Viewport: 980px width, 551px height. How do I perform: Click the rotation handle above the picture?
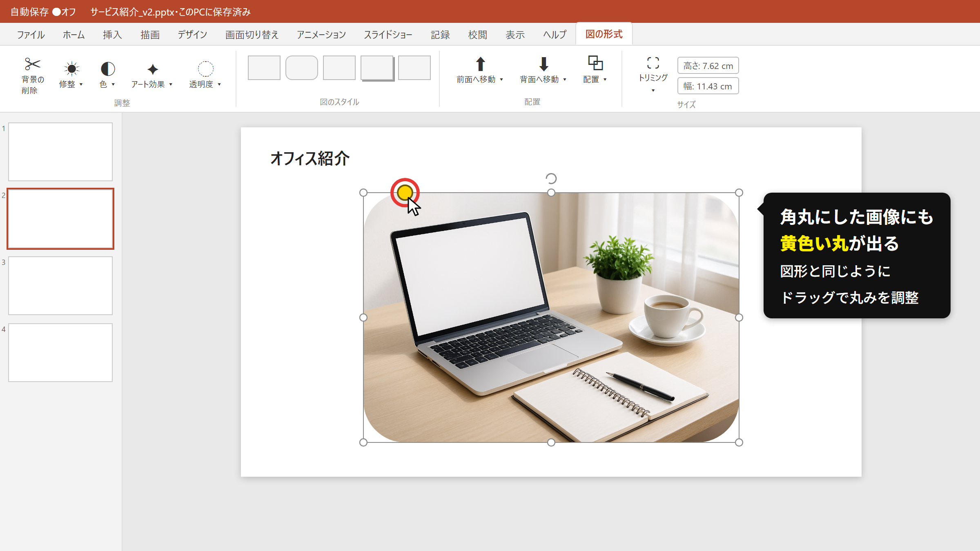[x=551, y=178]
